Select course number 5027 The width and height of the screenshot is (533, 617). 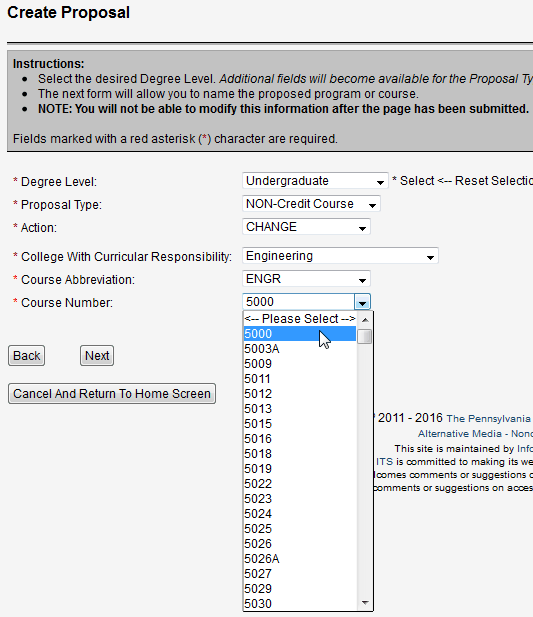[300, 574]
